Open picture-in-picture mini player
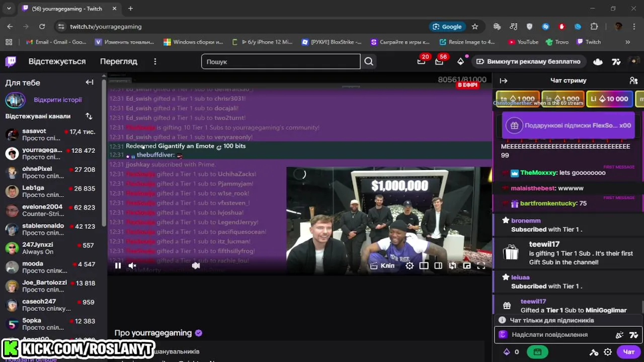Image resolution: width=644 pixels, height=362 pixels. [467, 265]
